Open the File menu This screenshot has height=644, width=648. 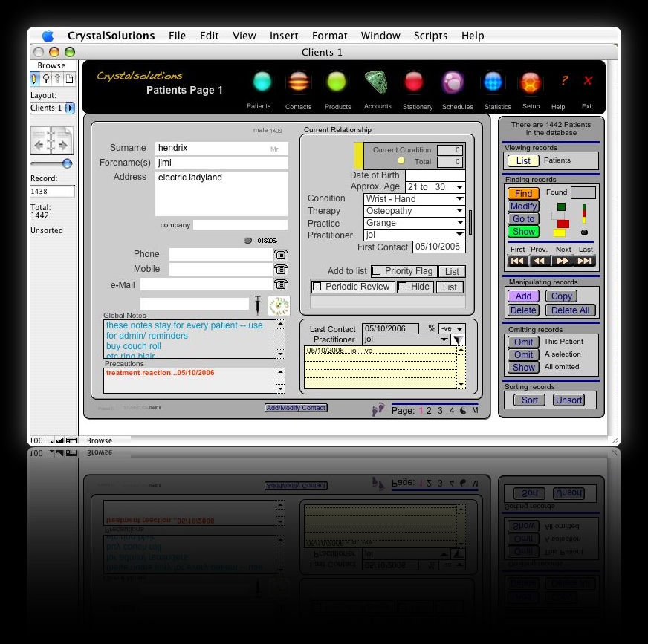click(178, 36)
